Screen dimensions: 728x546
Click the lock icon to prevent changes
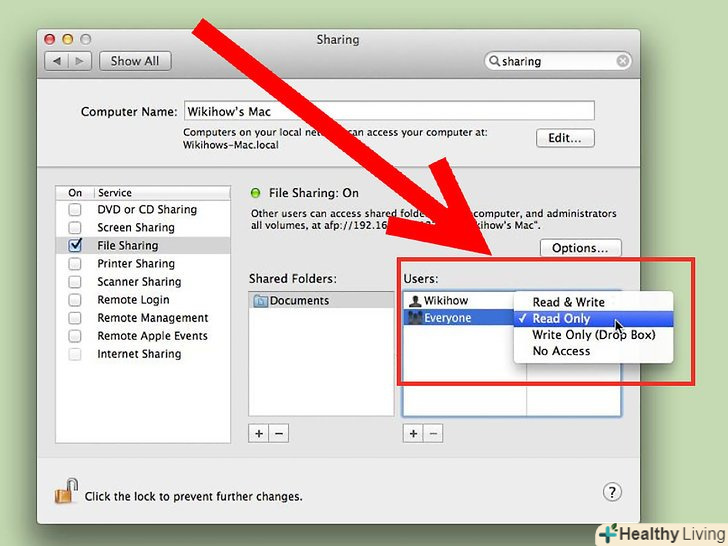66,491
